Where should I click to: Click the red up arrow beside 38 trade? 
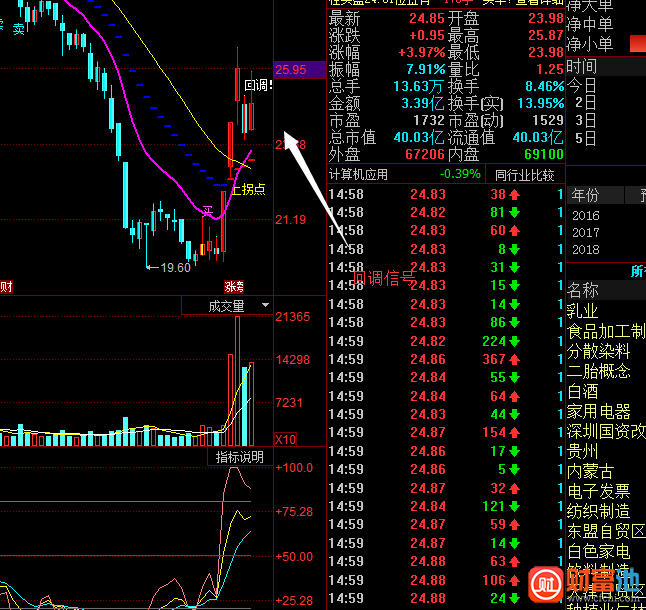pyautogui.click(x=514, y=194)
